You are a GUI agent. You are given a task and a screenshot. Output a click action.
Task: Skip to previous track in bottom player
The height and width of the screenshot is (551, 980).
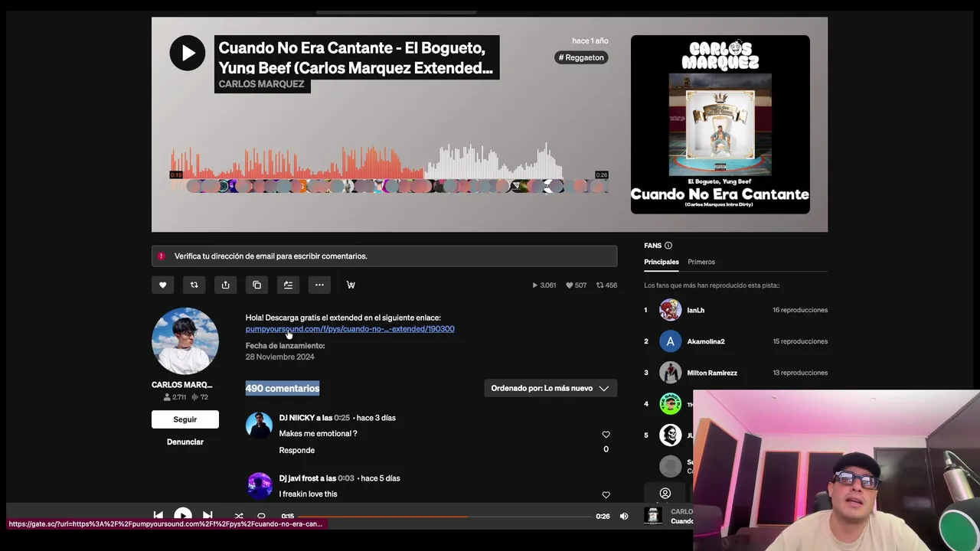coord(158,516)
